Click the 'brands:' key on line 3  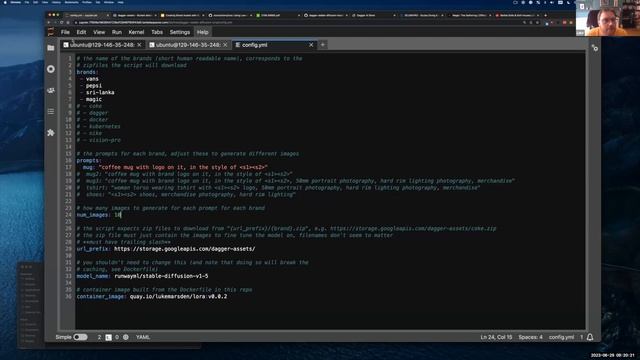[x=87, y=72]
